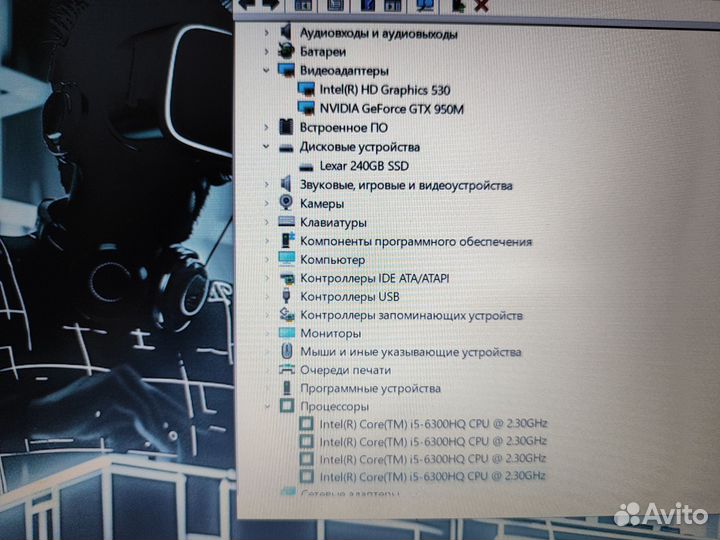Select the first Intel Core i5-6300HQ CPU entry
720x540 pixels.
[433, 423]
